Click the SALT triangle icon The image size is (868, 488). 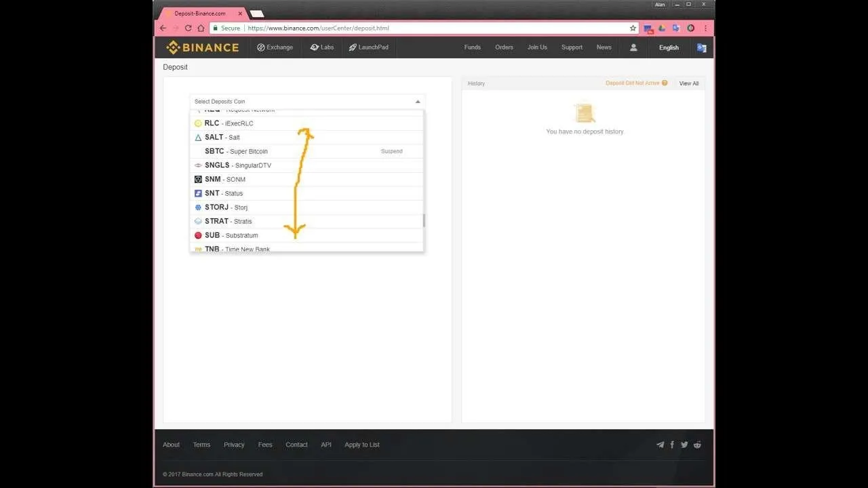pos(198,138)
